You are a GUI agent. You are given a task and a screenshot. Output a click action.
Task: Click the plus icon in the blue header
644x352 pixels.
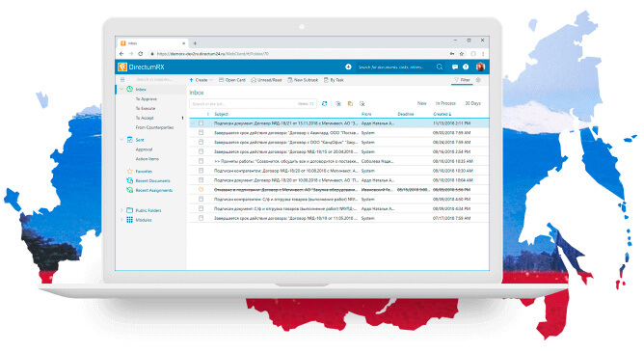point(348,67)
